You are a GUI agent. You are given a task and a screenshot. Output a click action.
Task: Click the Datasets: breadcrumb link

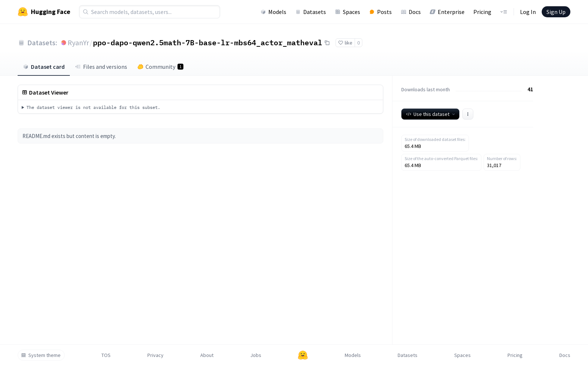pos(42,43)
